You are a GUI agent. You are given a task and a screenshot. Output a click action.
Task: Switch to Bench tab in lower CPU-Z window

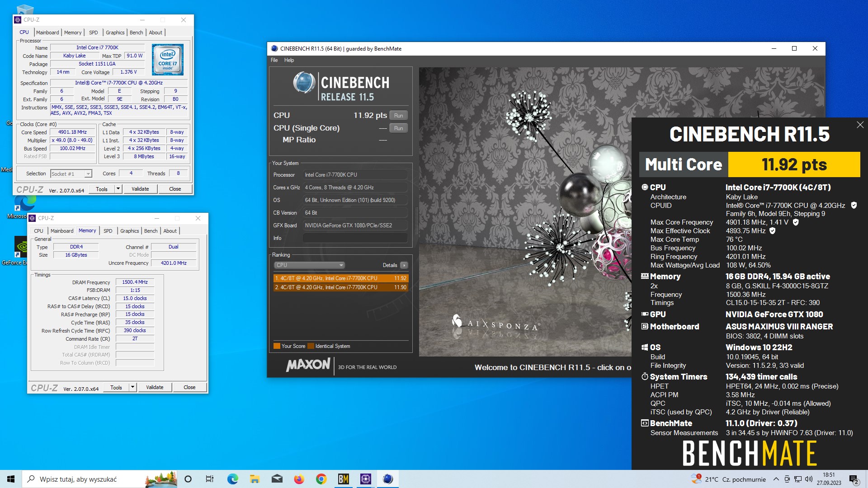click(x=151, y=231)
